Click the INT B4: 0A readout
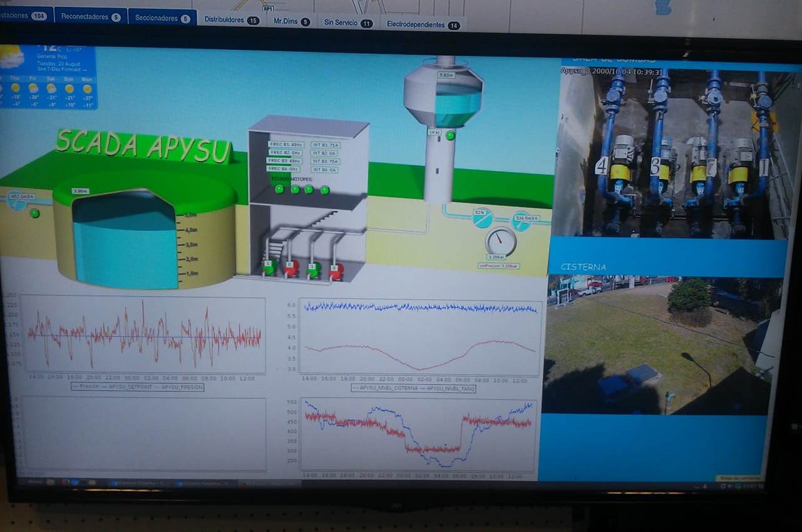 coord(324,170)
